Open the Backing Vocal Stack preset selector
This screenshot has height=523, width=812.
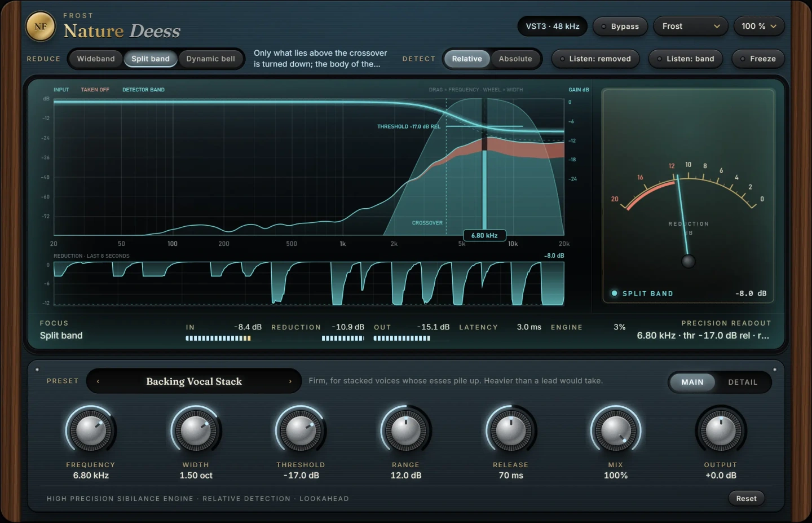pos(194,381)
